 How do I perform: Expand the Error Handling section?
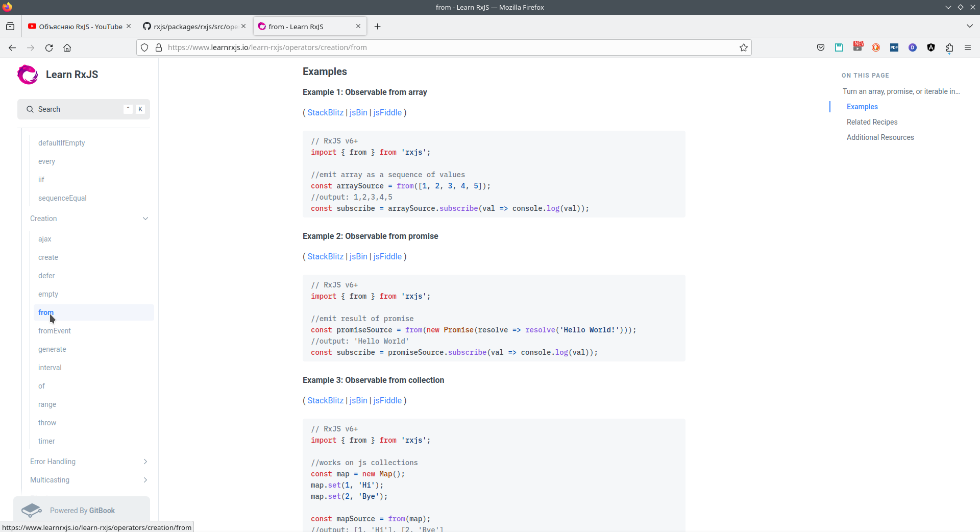[145, 462]
